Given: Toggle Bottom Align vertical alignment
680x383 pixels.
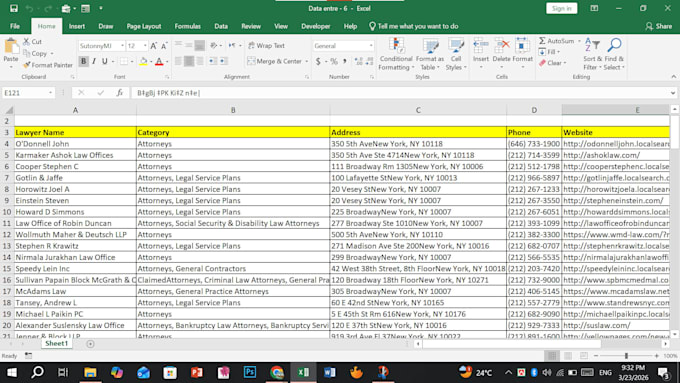Looking at the screenshot, I should tap(199, 45).
